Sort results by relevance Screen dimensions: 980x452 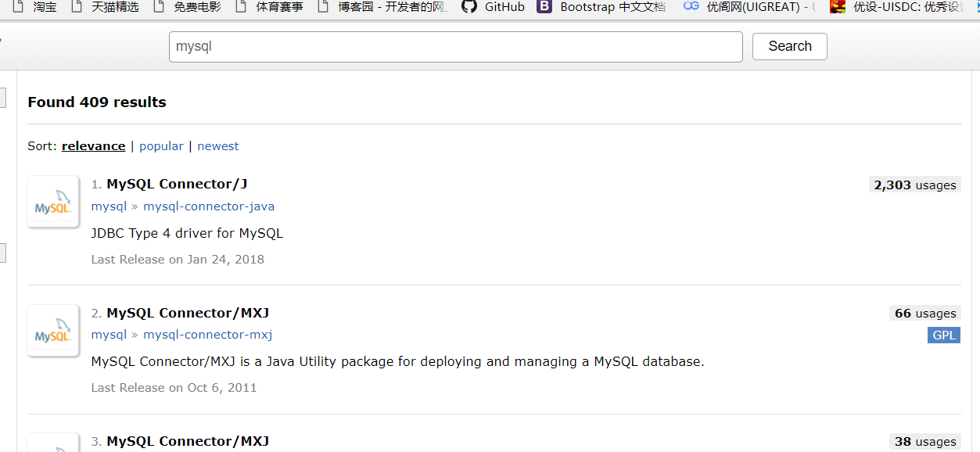93,146
